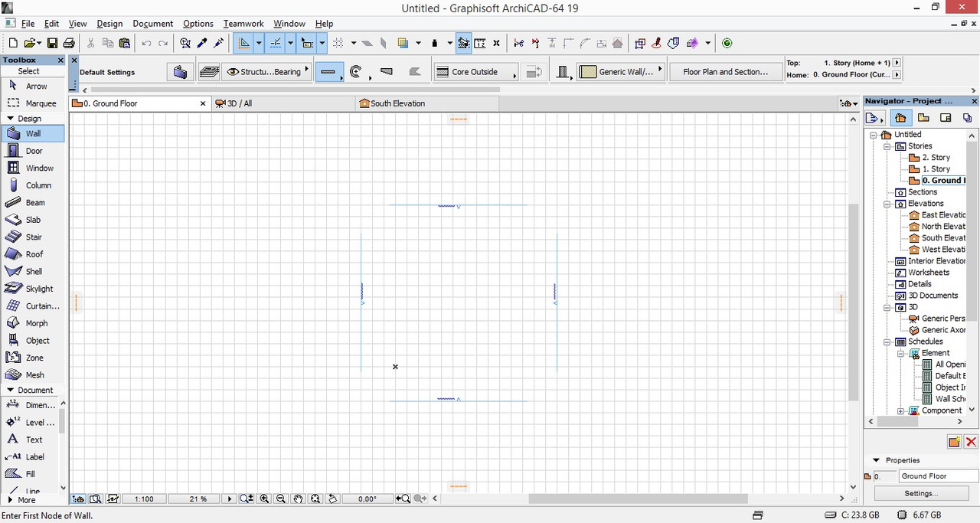This screenshot has height=523, width=980.
Task: Click the Settings button in Navigator
Action: (921, 493)
